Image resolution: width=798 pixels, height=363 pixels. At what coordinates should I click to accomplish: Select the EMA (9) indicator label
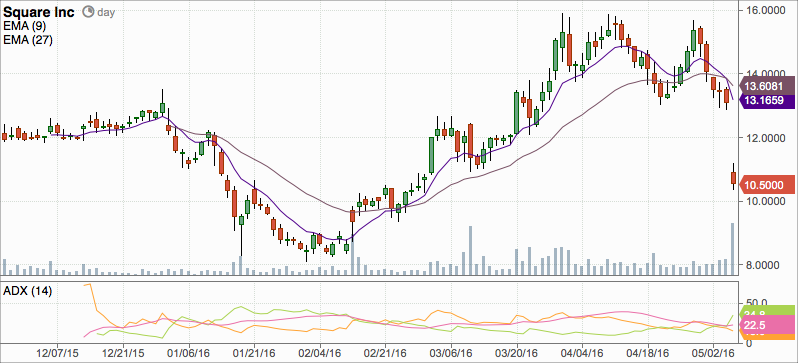[x=24, y=26]
